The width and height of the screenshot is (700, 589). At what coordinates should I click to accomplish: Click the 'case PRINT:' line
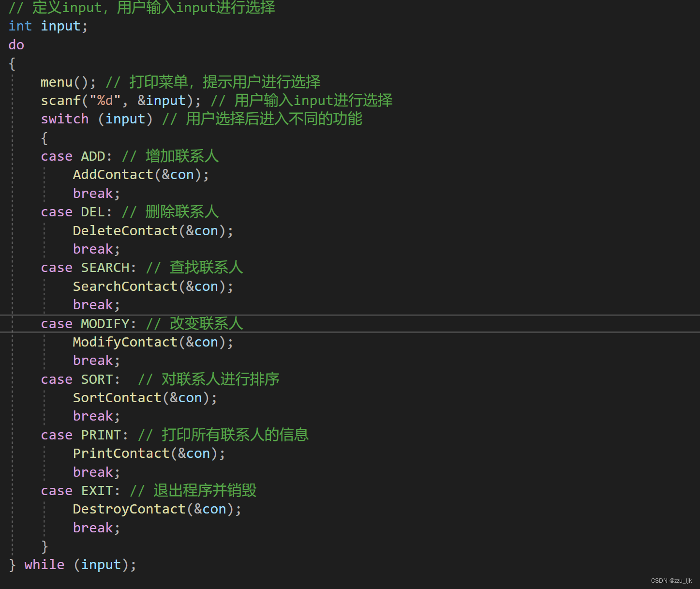pos(85,435)
